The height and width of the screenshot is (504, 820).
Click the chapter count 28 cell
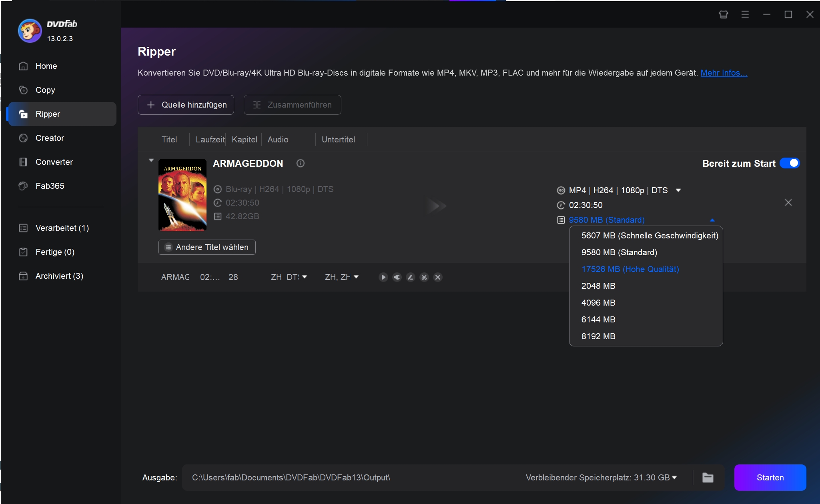tap(233, 277)
